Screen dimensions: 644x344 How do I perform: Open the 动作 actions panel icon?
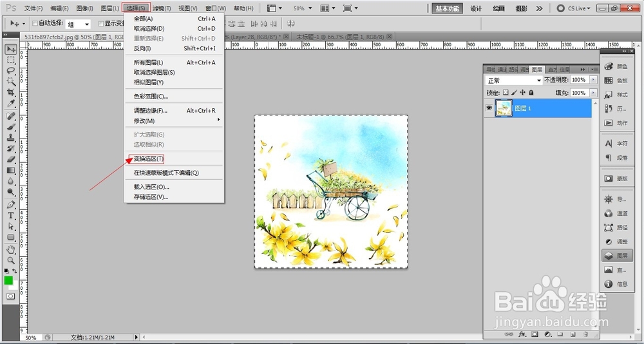(616, 122)
